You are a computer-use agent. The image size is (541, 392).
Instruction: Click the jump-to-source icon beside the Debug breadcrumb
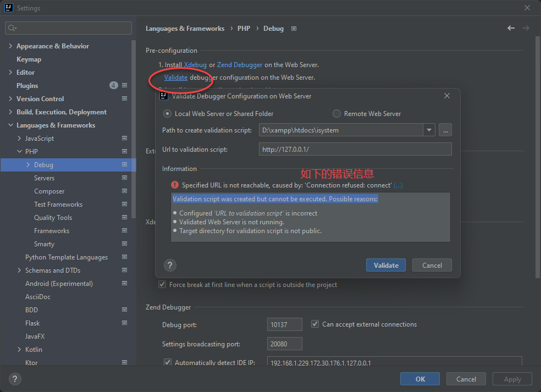pos(294,28)
